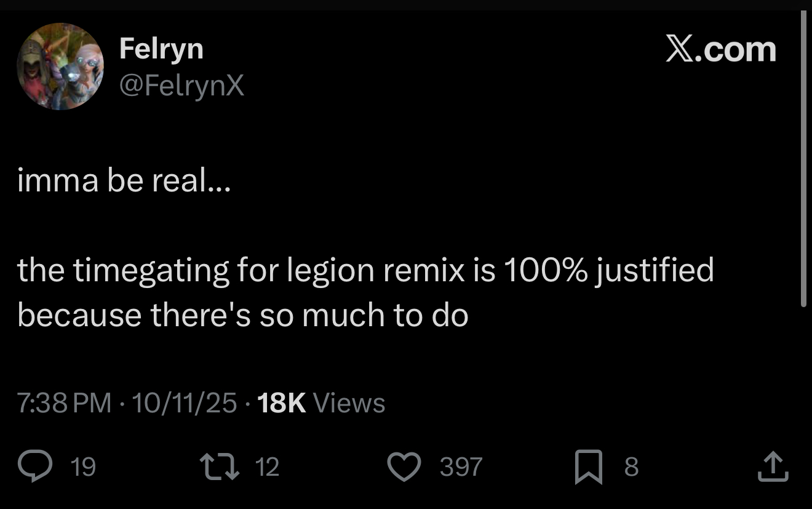Click the 10/11/25 post date
Screen dimensions: 812x509
click(184, 403)
